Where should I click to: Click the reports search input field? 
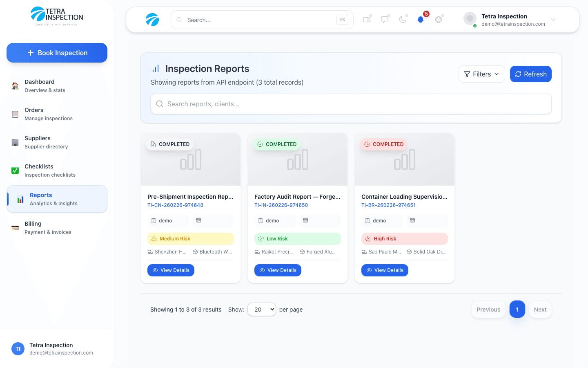351,104
